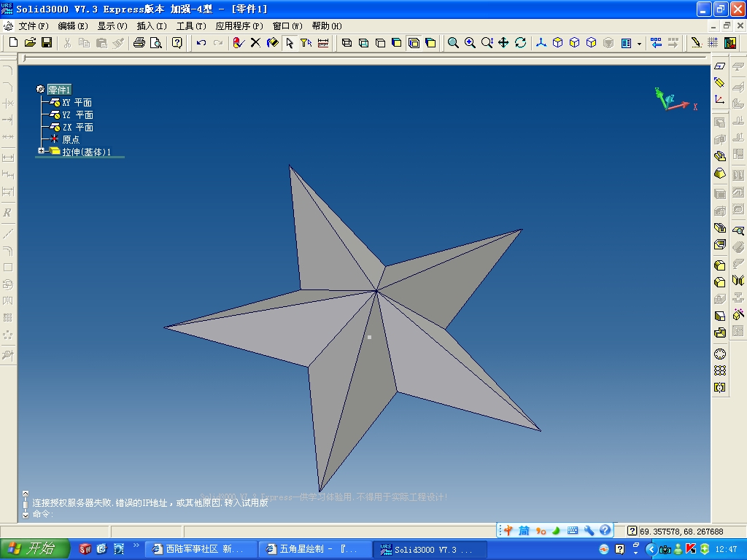Click the zoom in magnifier with plus
The width and height of the screenshot is (747, 560).
[470, 43]
